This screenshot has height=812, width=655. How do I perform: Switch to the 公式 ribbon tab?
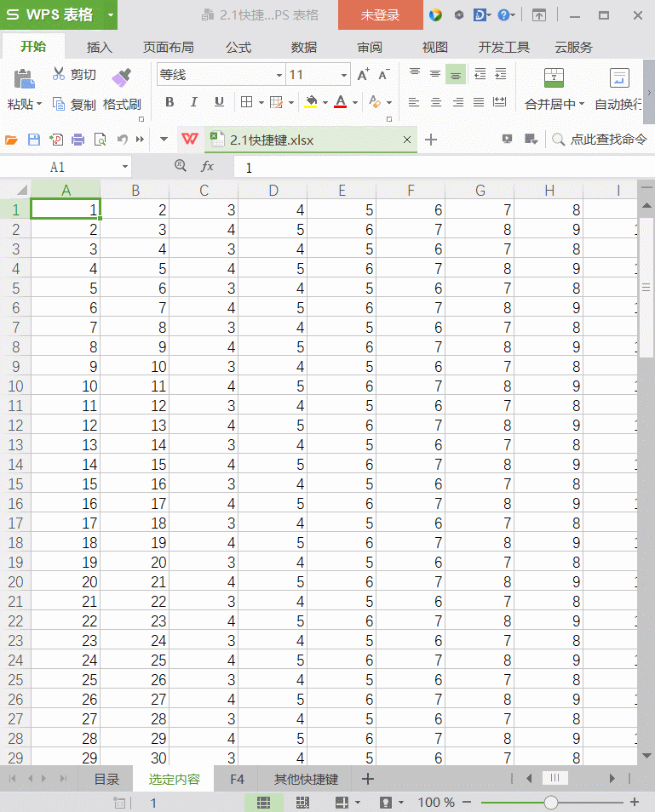click(x=238, y=47)
